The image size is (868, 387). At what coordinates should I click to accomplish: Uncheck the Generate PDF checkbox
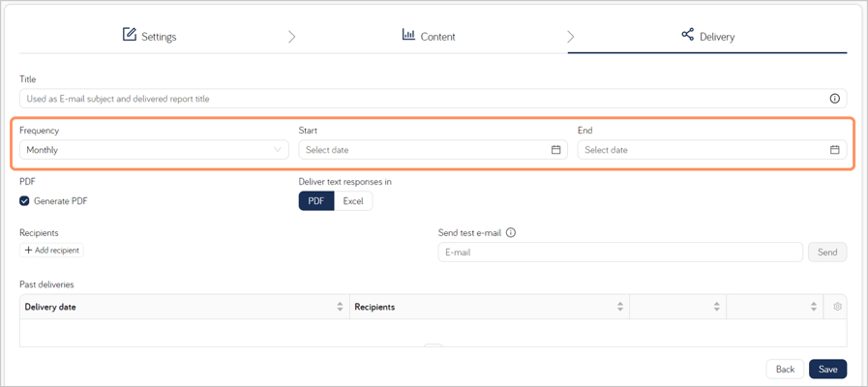point(24,201)
